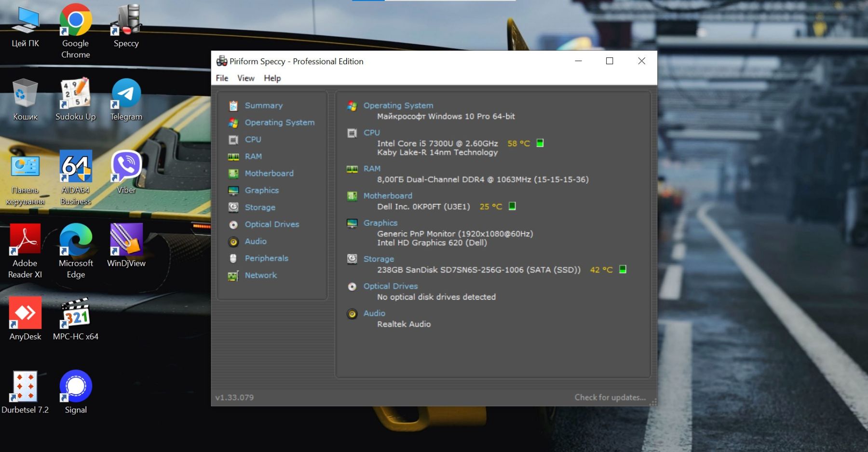This screenshot has width=868, height=452.
Task: Click CPU temperature green indicator
Action: click(540, 143)
